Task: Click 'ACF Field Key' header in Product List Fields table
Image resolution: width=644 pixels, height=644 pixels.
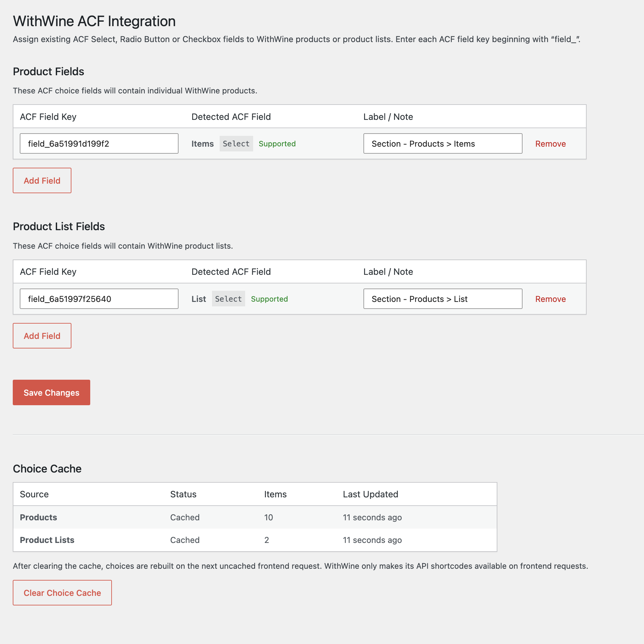Action: [x=48, y=272]
